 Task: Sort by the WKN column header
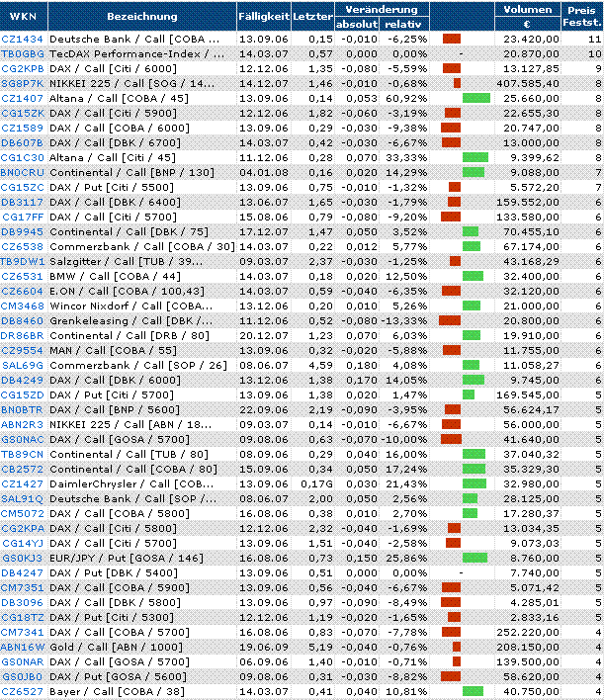pyautogui.click(x=24, y=17)
